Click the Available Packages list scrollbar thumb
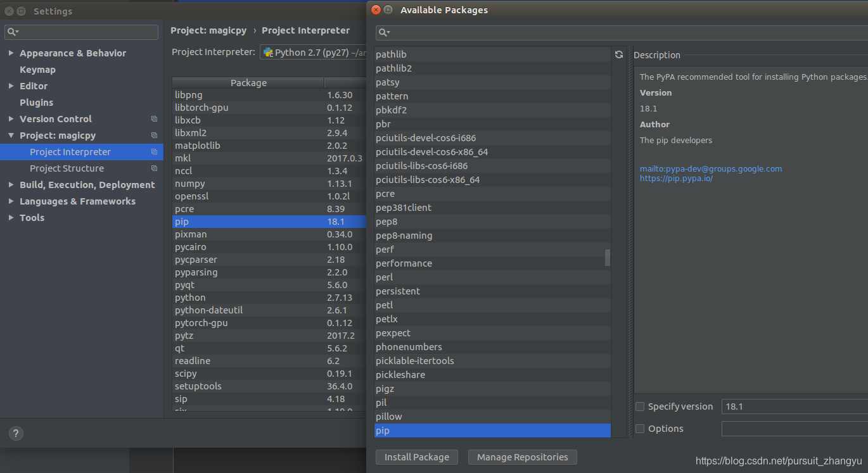868x473 pixels. pyautogui.click(x=608, y=258)
